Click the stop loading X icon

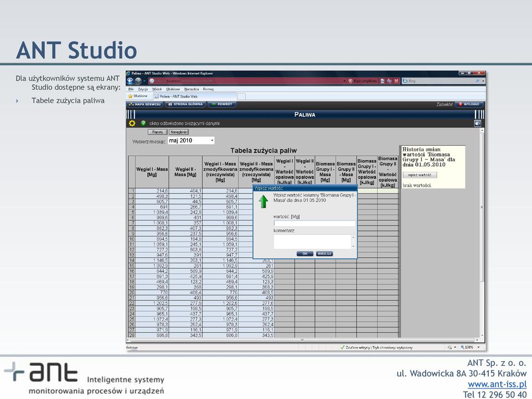[x=396, y=81]
